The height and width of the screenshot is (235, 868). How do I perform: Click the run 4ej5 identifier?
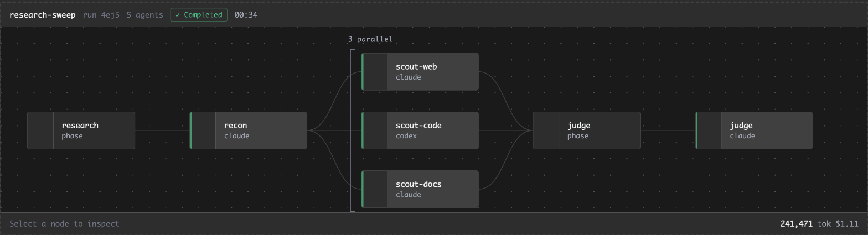(x=101, y=15)
